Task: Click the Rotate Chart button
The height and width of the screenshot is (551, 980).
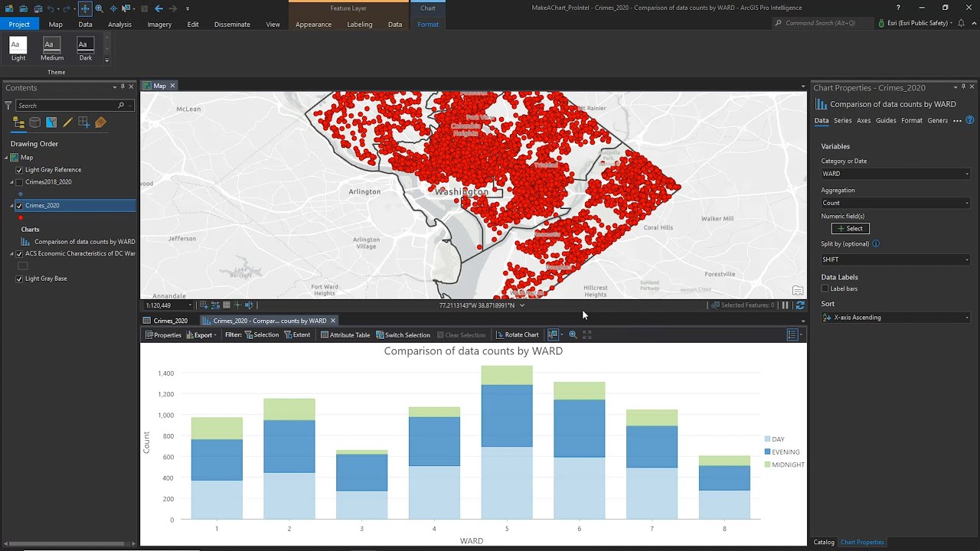Action: pos(518,334)
